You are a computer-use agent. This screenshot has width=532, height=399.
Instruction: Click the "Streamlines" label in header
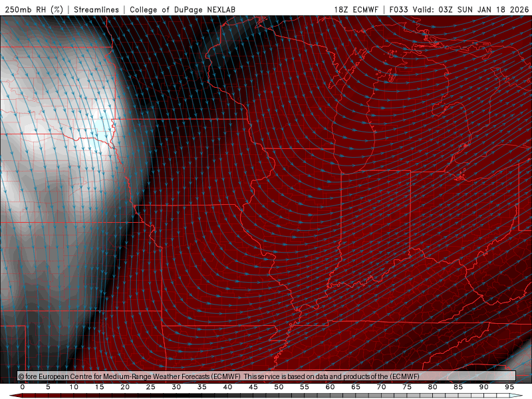(x=96, y=9)
